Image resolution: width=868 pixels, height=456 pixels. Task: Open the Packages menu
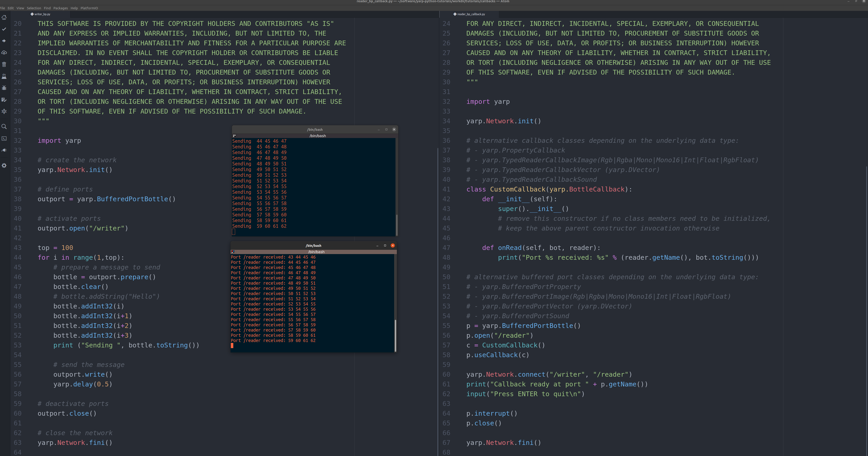(x=60, y=8)
